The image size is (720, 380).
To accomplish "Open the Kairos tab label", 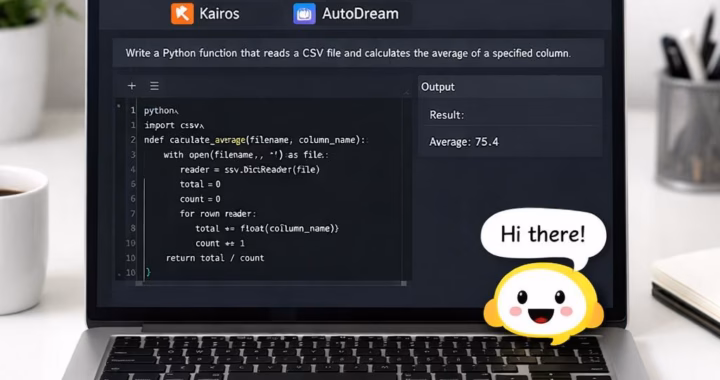I will [219, 14].
